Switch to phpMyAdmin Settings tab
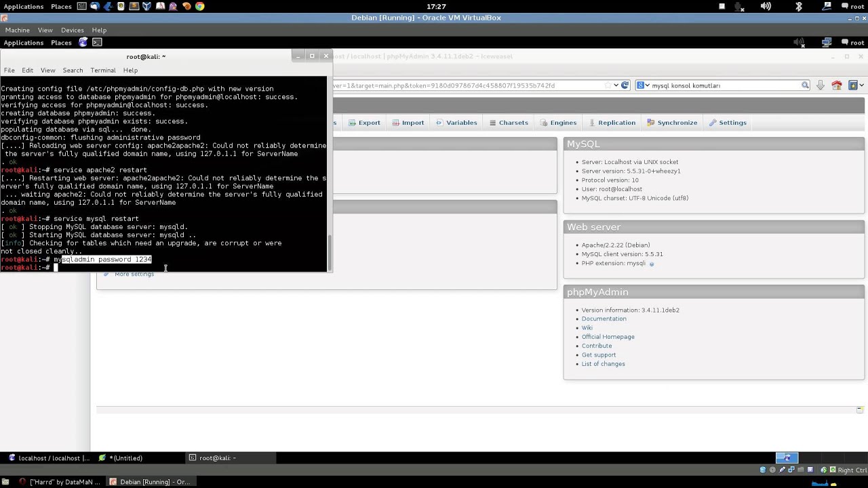868x488 pixels. tap(728, 123)
